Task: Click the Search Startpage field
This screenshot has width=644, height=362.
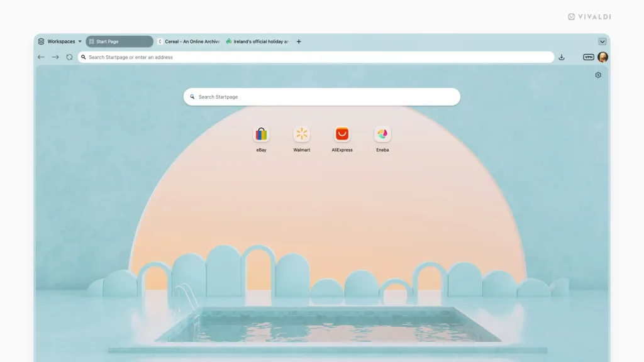Action: 321,97
